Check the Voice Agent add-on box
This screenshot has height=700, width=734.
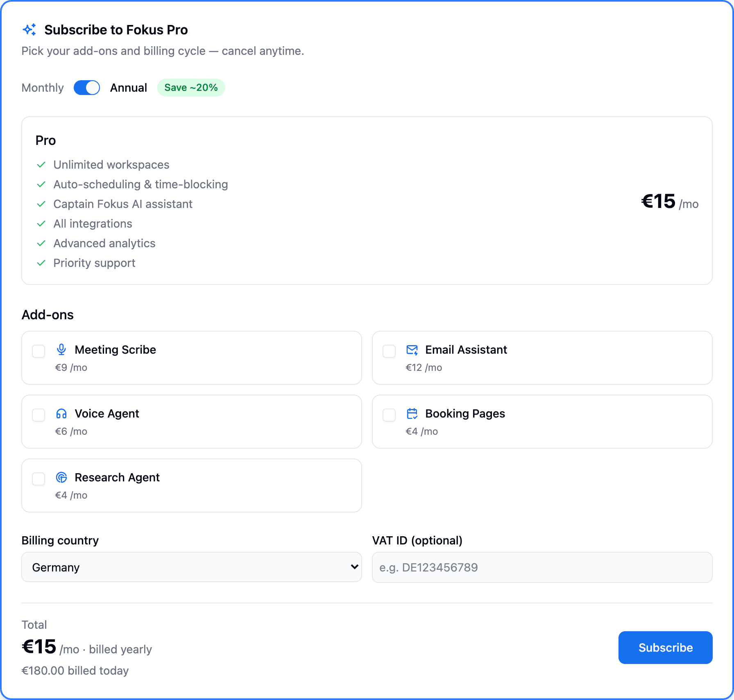[x=39, y=415]
